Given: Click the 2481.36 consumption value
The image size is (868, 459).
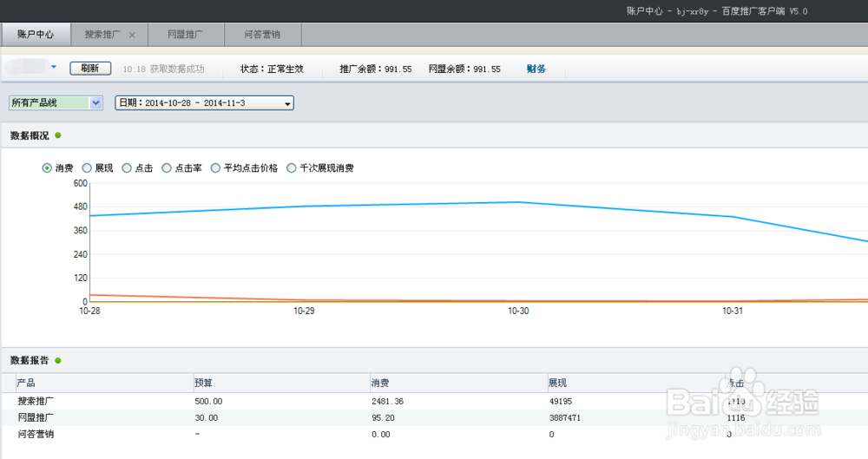Looking at the screenshot, I should (x=387, y=402).
